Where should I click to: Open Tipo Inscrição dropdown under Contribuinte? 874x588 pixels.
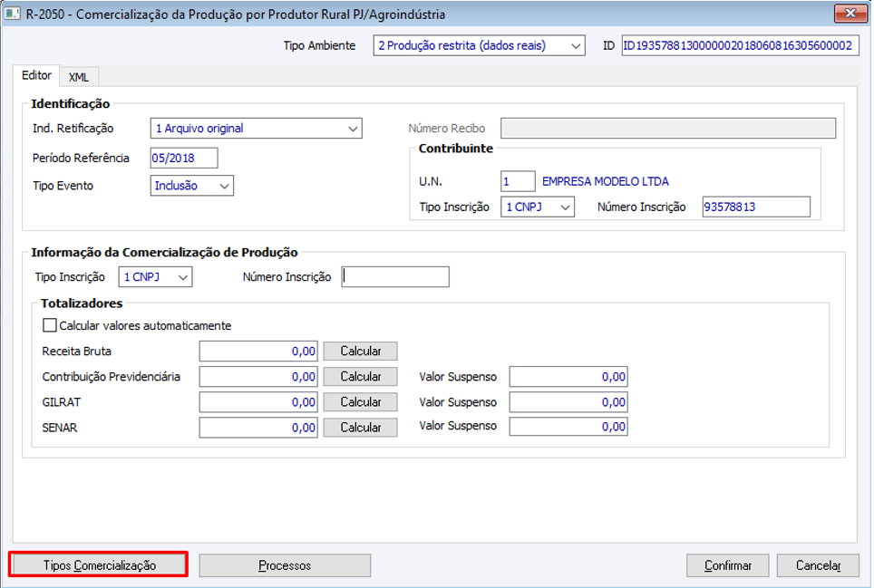point(565,207)
